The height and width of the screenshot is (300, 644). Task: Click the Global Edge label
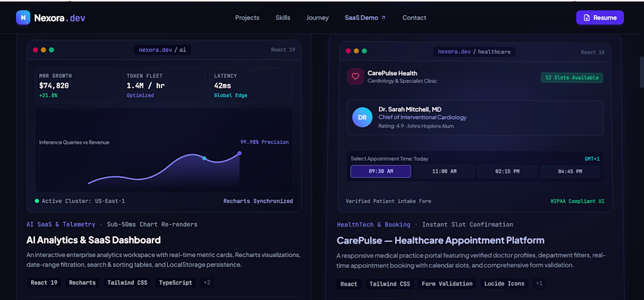[x=231, y=96]
